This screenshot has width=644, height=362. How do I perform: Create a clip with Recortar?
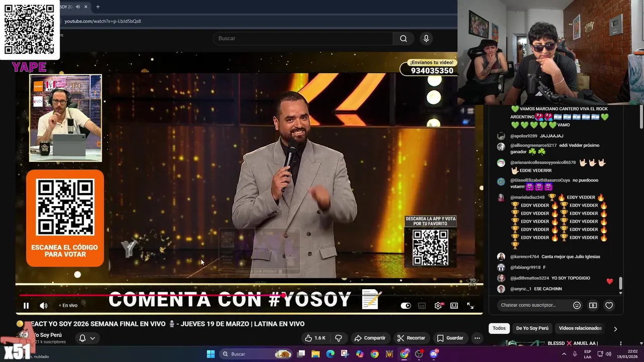click(411, 338)
